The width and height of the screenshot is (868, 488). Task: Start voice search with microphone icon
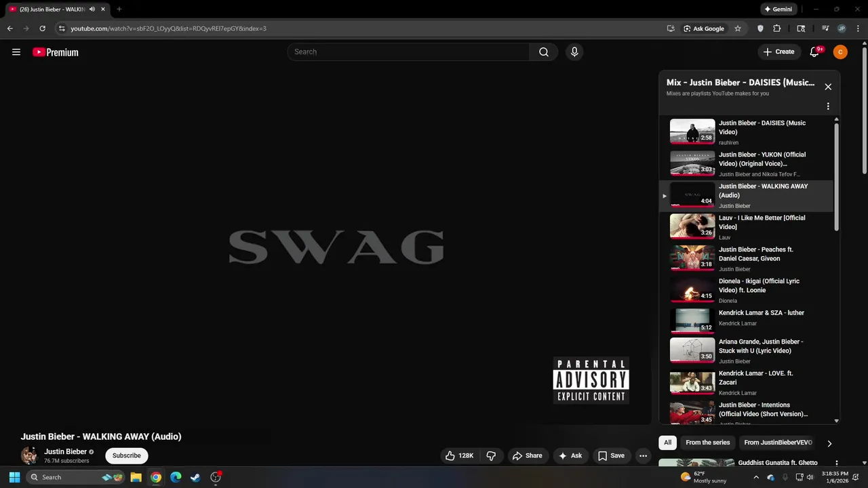point(574,52)
